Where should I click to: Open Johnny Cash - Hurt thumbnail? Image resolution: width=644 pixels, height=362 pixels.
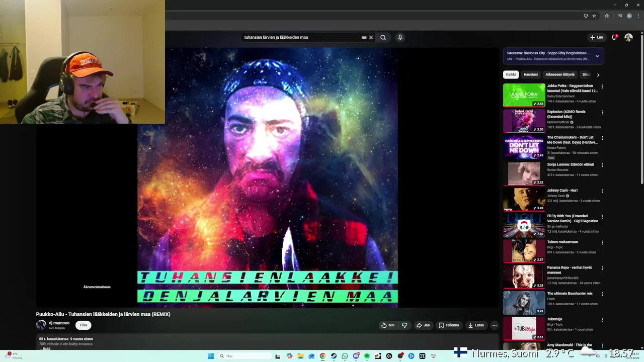point(524,199)
